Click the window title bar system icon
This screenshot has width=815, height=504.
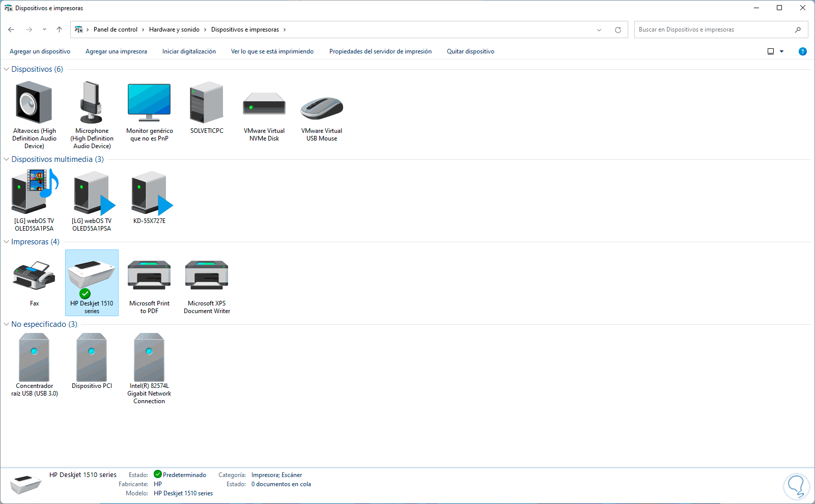pos(8,8)
